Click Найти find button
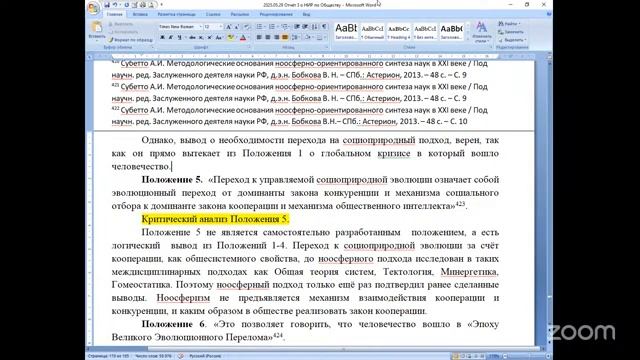640x360 pixels. [509, 24]
